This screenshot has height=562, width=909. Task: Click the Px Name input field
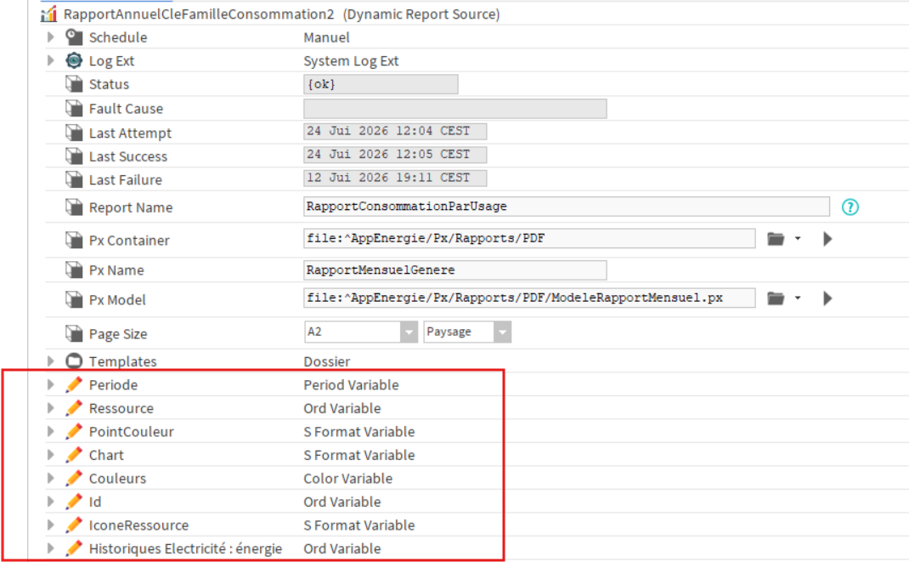click(455, 270)
